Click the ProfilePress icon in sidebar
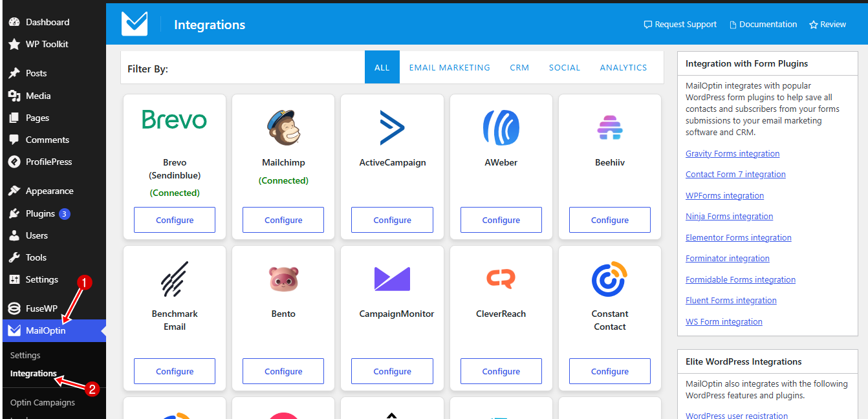Screen dimensions: 868x419 tap(14, 162)
